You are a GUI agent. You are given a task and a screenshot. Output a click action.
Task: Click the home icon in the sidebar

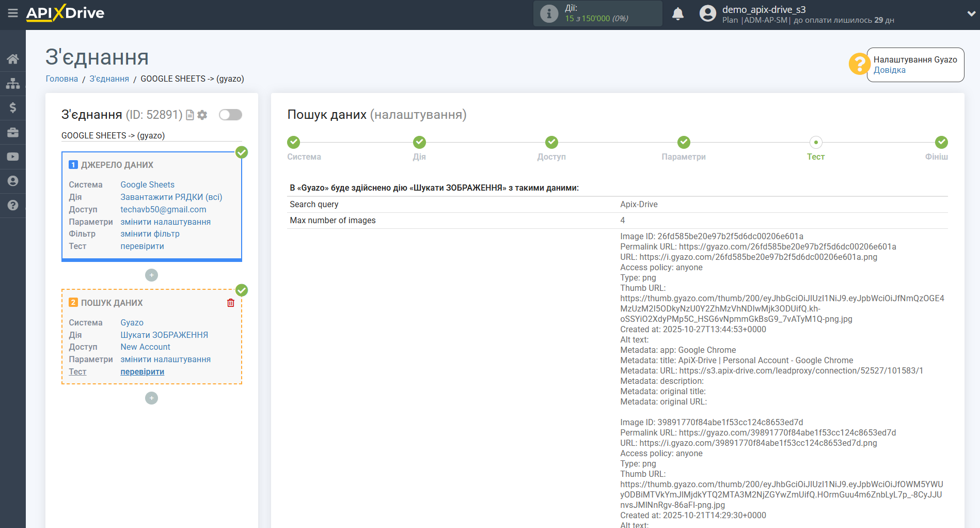tap(13, 59)
